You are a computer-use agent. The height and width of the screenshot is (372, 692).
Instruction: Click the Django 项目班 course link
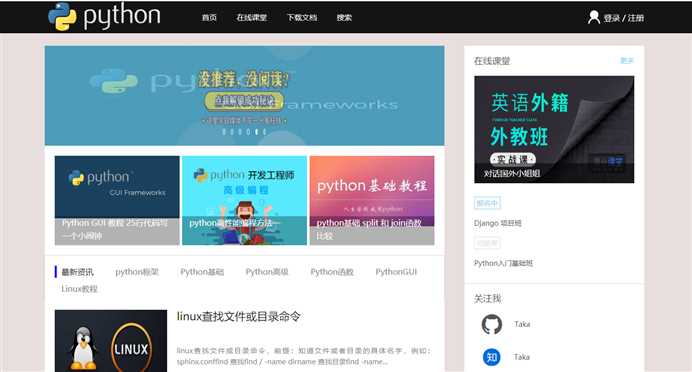tap(498, 223)
